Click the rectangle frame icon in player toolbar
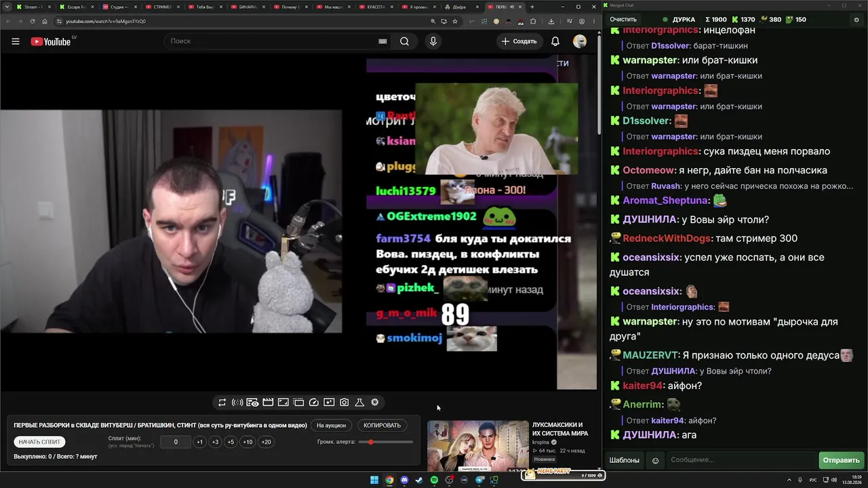 click(x=283, y=403)
